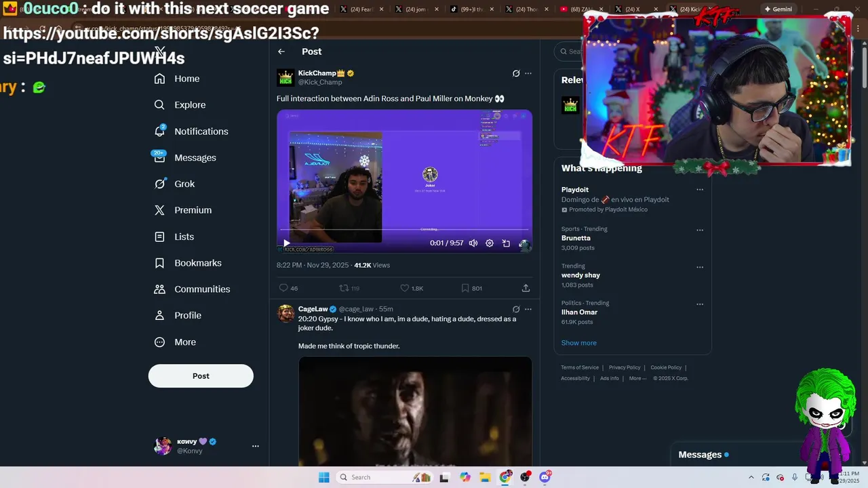Mute the video volume
The image size is (868, 488).
pos(473,243)
